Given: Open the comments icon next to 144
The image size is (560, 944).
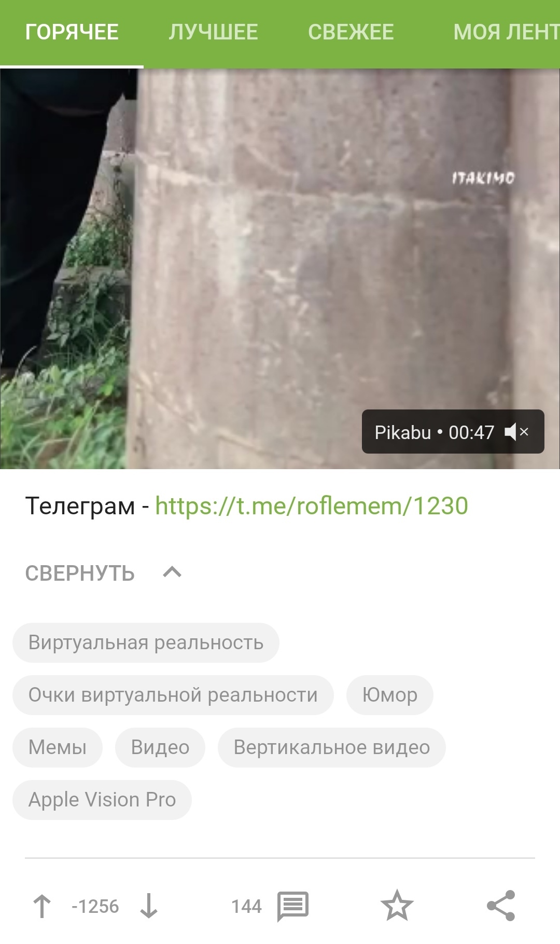Looking at the screenshot, I should [293, 907].
